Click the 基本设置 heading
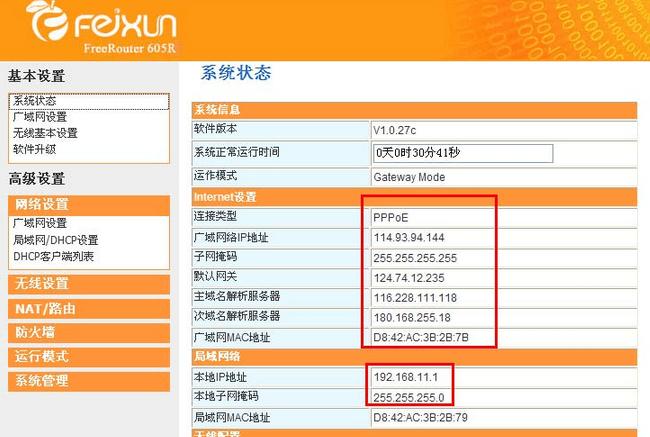Image resolution: width=650 pixels, height=437 pixels. [36, 76]
